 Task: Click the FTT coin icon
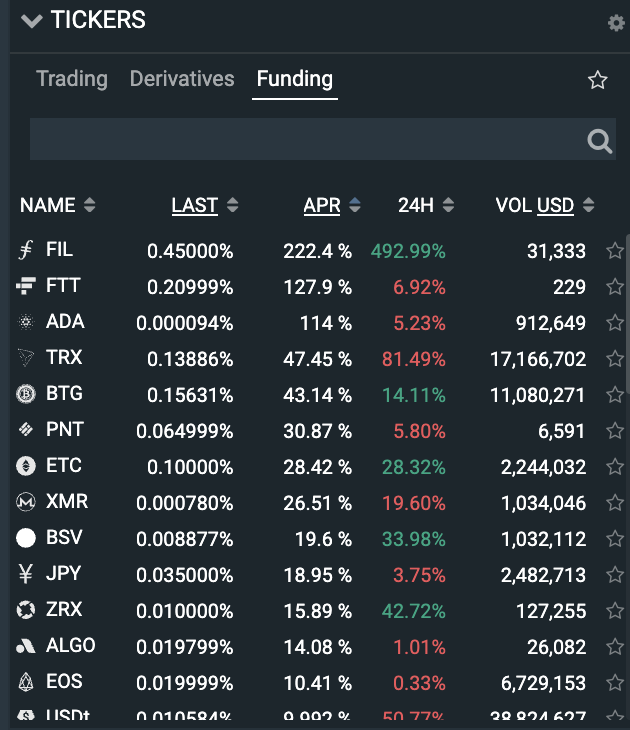pos(26,285)
